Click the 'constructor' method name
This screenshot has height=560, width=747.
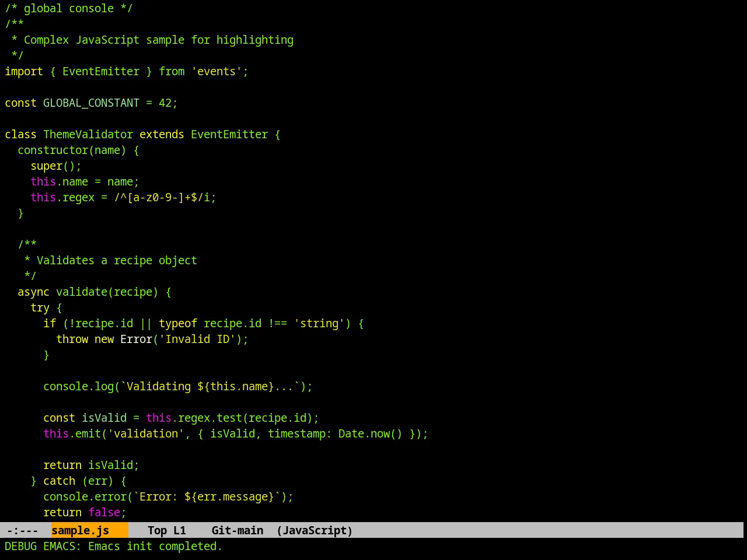click(53, 150)
